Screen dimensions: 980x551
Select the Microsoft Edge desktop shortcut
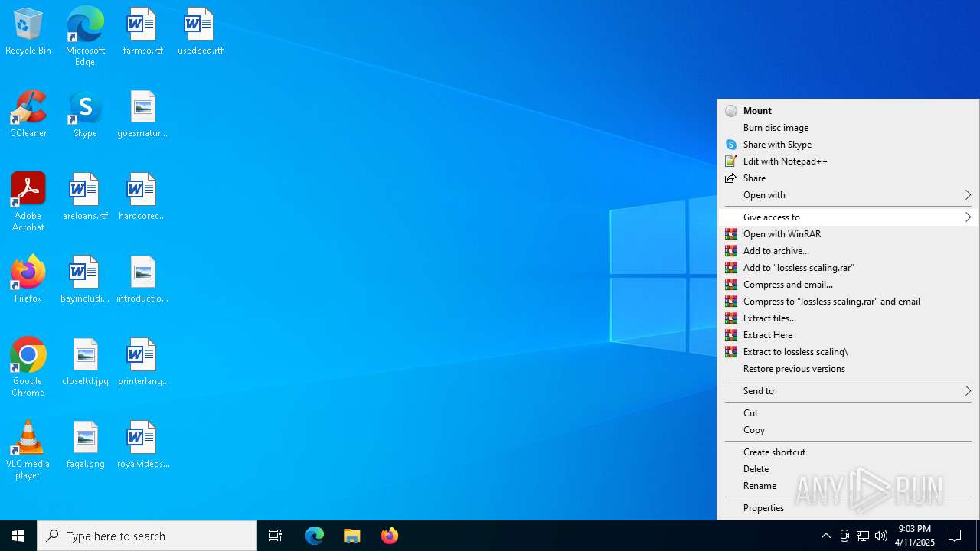tap(85, 37)
